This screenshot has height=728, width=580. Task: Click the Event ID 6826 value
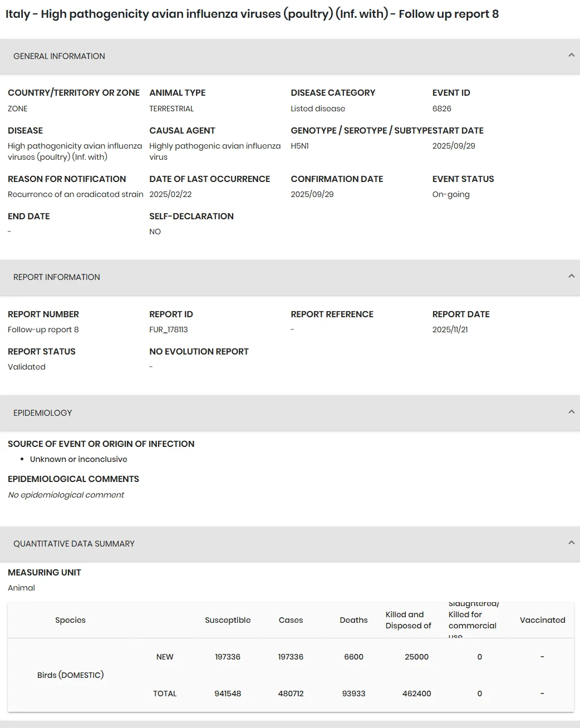tap(442, 109)
